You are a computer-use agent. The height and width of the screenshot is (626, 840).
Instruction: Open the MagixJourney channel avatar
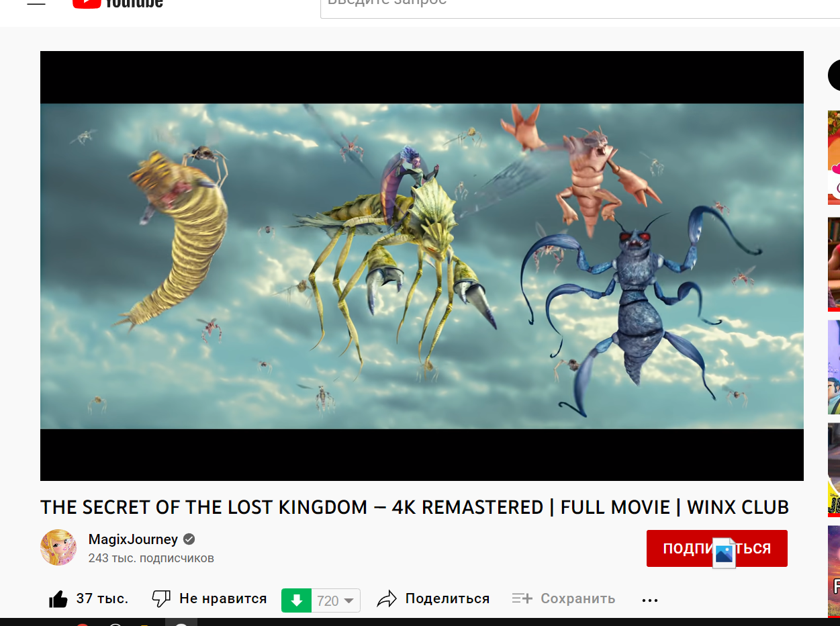tap(58, 547)
